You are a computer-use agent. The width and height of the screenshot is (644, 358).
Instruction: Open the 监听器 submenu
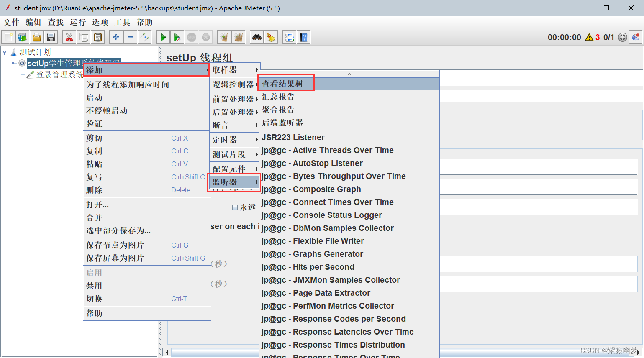click(x=234, y=182)
